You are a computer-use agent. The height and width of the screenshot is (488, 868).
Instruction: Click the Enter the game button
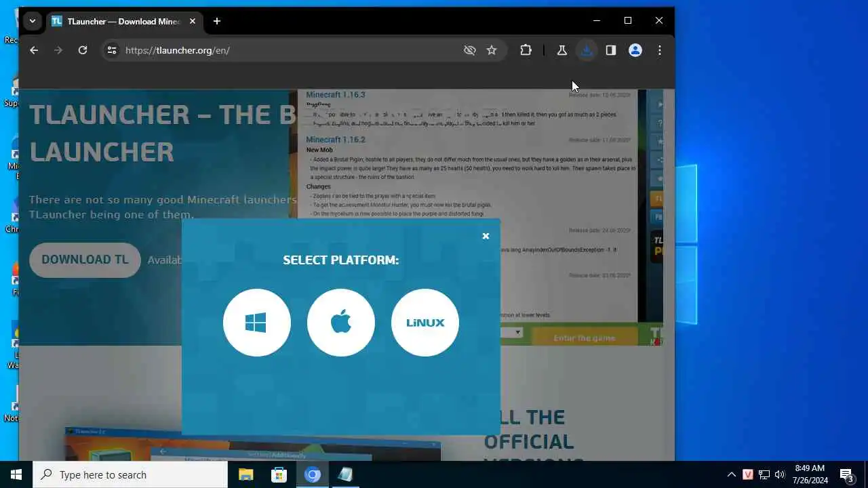click(x=584, y=338)
